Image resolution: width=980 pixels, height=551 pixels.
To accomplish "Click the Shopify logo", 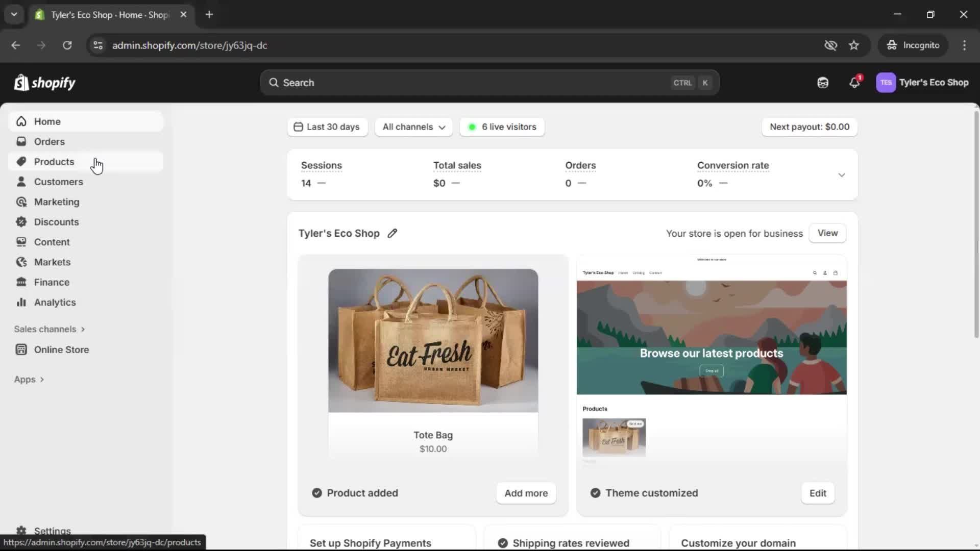I will coord(45,83).
